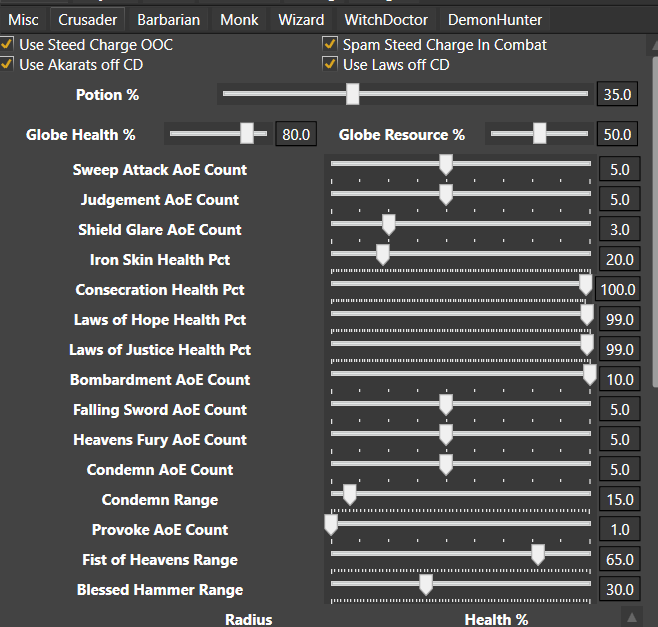Click the Globe Health % slider handle
Screen dimensions: 658x627
coord(247,134)
